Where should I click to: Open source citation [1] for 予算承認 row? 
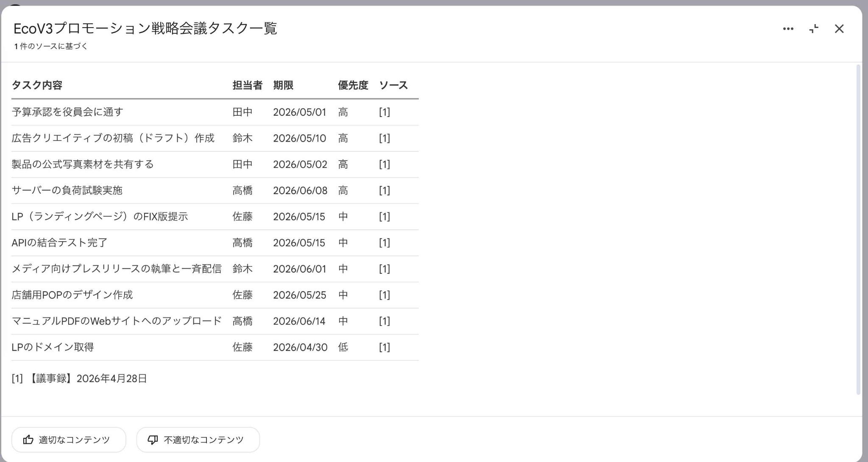click(384, 112)
